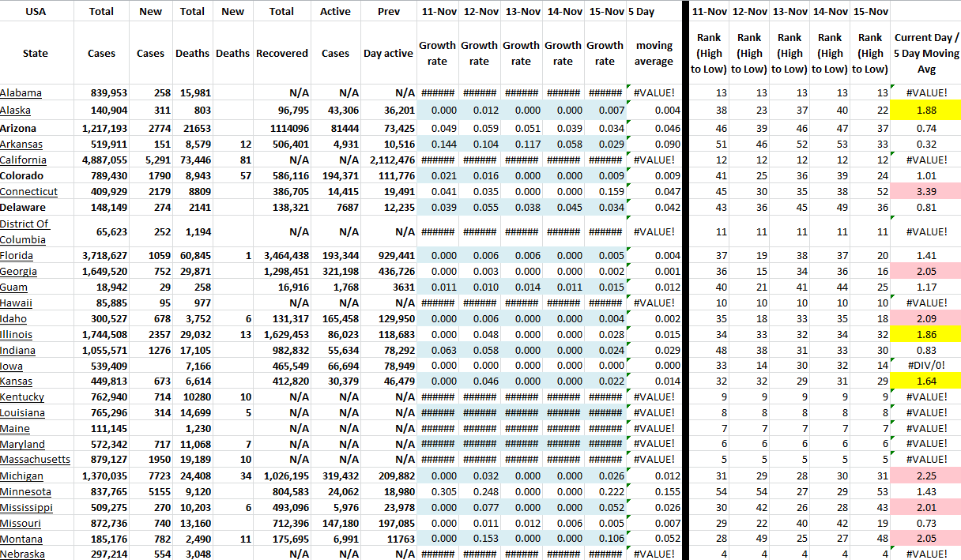Select pink highlighted cell showing 3.39

[x=925, y=191]
